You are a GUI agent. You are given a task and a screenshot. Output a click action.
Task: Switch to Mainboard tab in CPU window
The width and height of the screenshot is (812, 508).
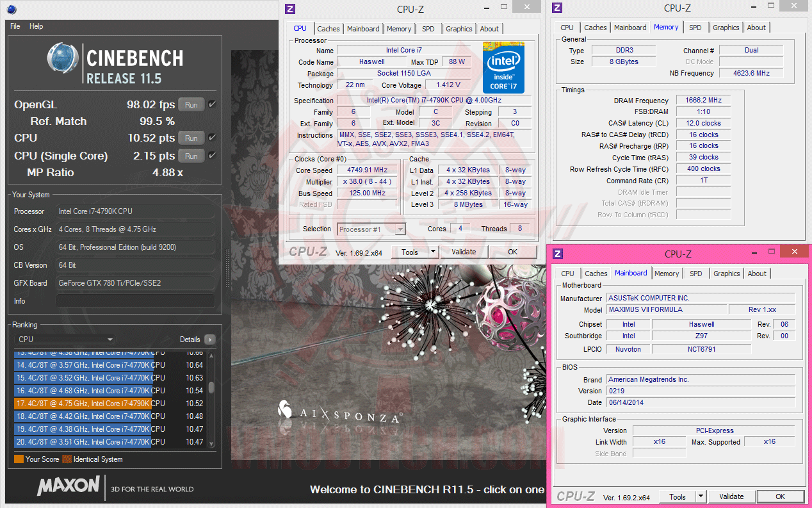click(x=363, y=29)
